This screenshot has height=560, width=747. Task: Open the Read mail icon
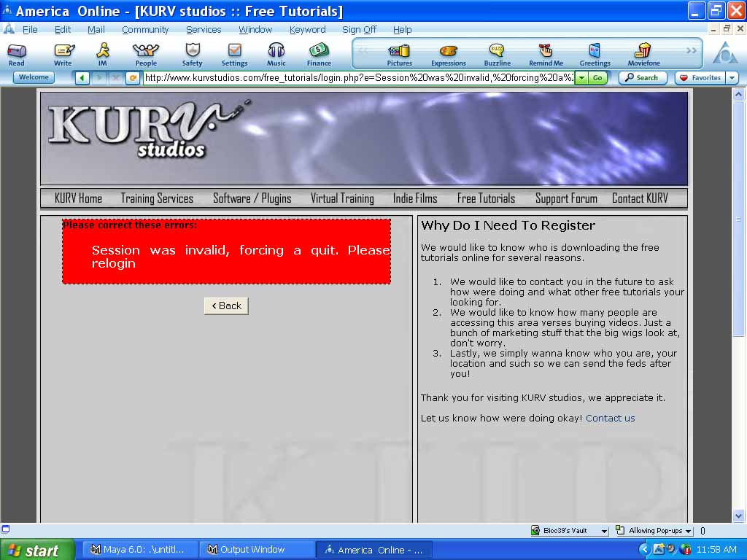(17, 53)
